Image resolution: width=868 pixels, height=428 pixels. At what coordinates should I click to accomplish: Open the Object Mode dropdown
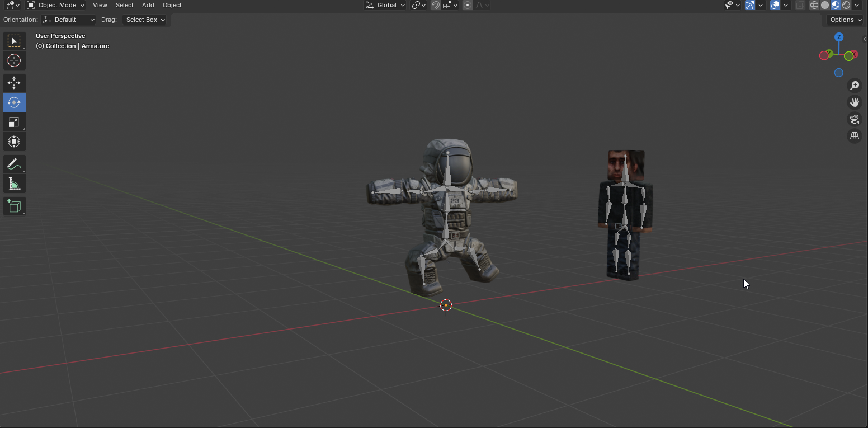(55, 5)
